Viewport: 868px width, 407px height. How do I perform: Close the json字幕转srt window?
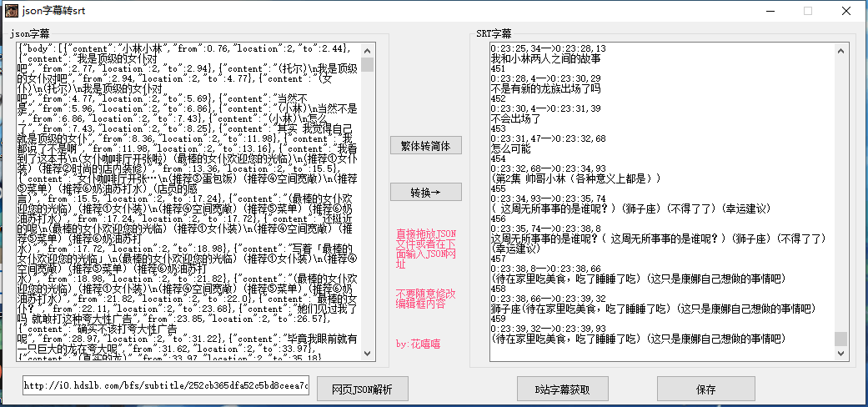pos(845,11)
